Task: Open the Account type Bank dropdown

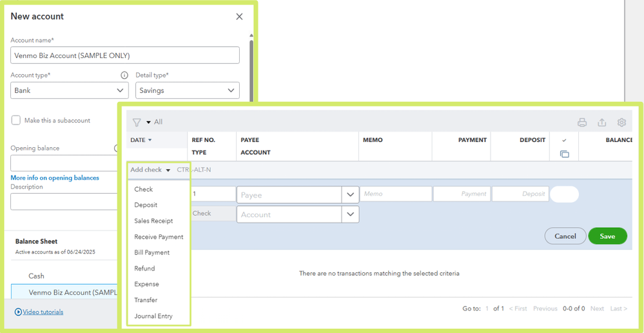Action: (x=70, y=90)
